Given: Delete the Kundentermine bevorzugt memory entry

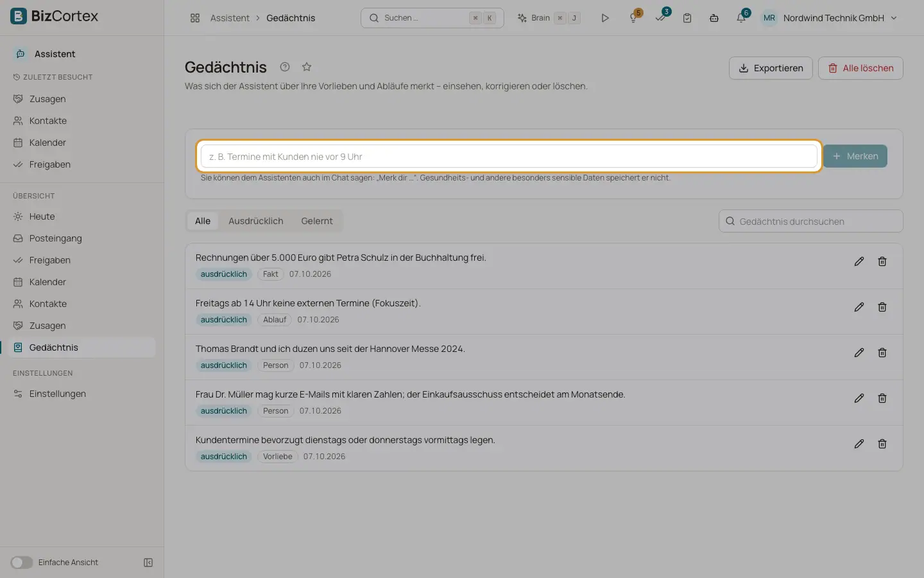Looking at the screenshot, I should [x=882, y=444].
